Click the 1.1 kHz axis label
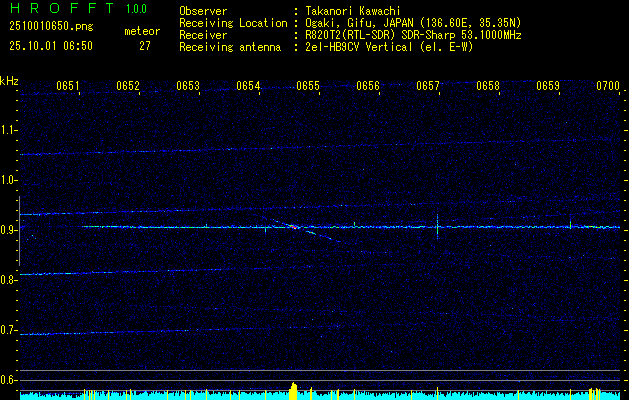Screen dimensions: 629x400 click(x=8, y=130)
